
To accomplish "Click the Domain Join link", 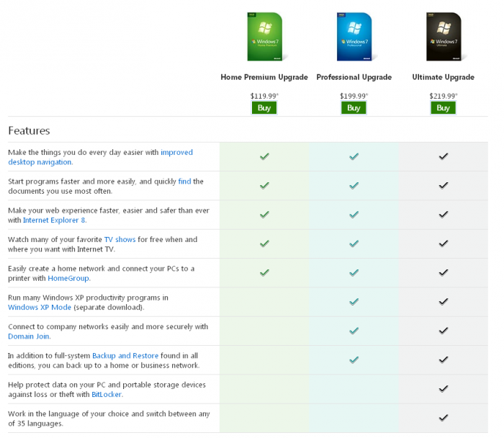I will point(29,336).
